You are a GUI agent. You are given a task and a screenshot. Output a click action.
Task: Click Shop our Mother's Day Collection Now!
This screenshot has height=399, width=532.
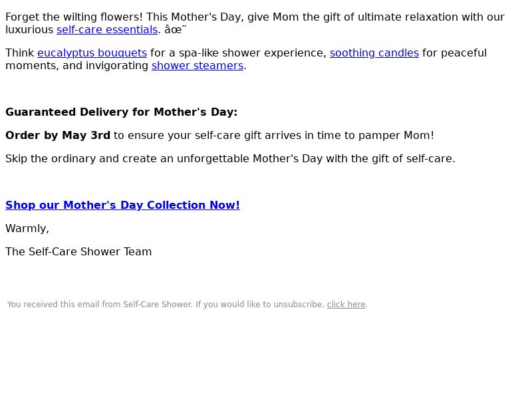coord(122,205)
